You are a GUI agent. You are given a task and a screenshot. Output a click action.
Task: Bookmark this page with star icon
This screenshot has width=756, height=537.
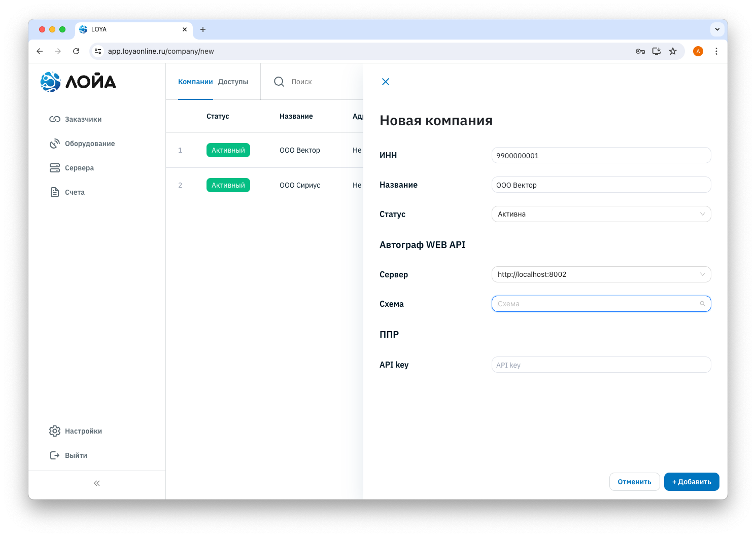tap(673, 51)
